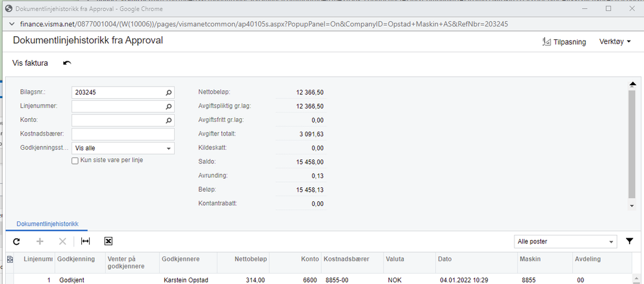Click the Vis faktura button

coord(30,63)
